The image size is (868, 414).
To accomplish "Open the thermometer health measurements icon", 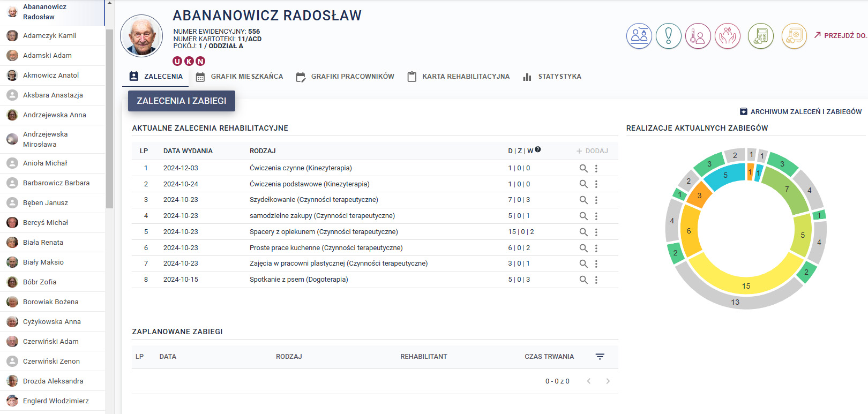I will (x=698, y=36).
